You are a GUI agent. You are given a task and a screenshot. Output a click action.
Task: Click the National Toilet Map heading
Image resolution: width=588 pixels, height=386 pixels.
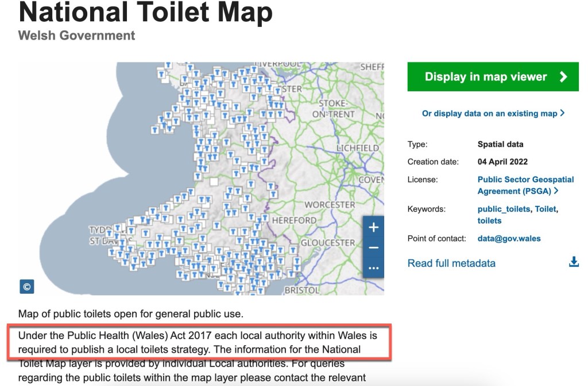click(145, 13)
